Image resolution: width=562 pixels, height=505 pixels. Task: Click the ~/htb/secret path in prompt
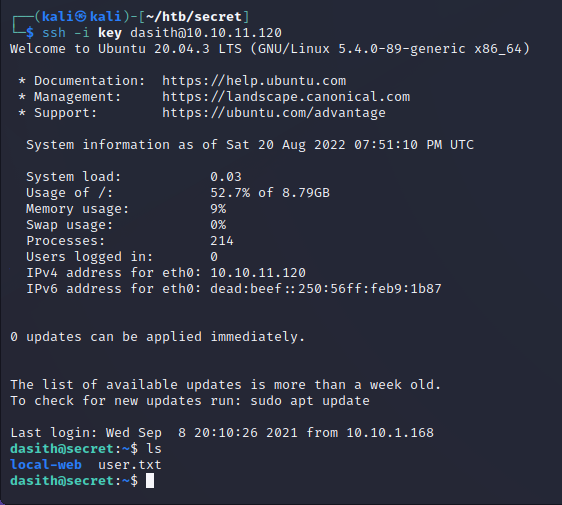tap(194, 17)
